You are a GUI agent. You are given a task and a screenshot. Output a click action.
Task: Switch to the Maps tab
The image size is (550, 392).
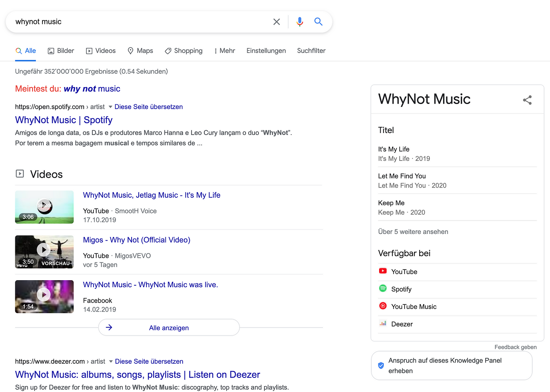(x=140, y=51)
